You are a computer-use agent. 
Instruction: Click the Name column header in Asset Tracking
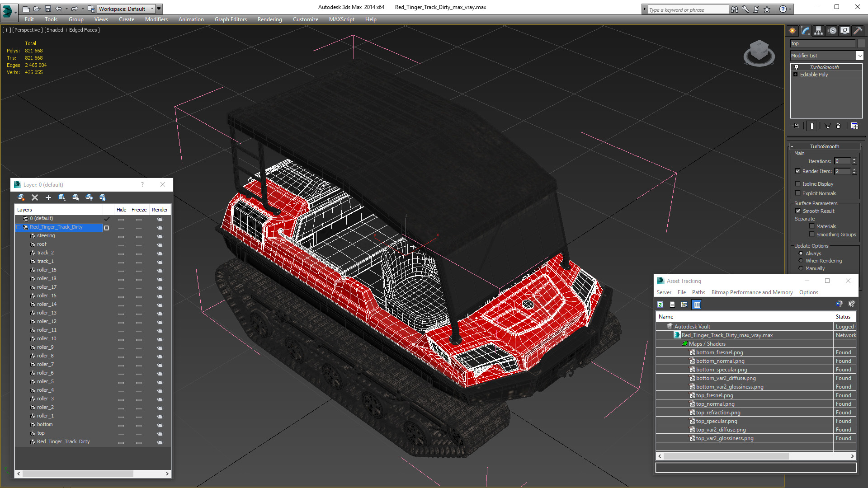(x=745, y=317)
